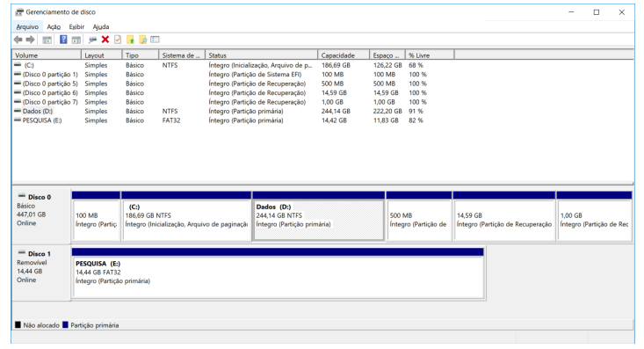This screenshot has height=349, width=644.
Task: Click the forward arrow toolbar icon
Action: pos(30,40)
